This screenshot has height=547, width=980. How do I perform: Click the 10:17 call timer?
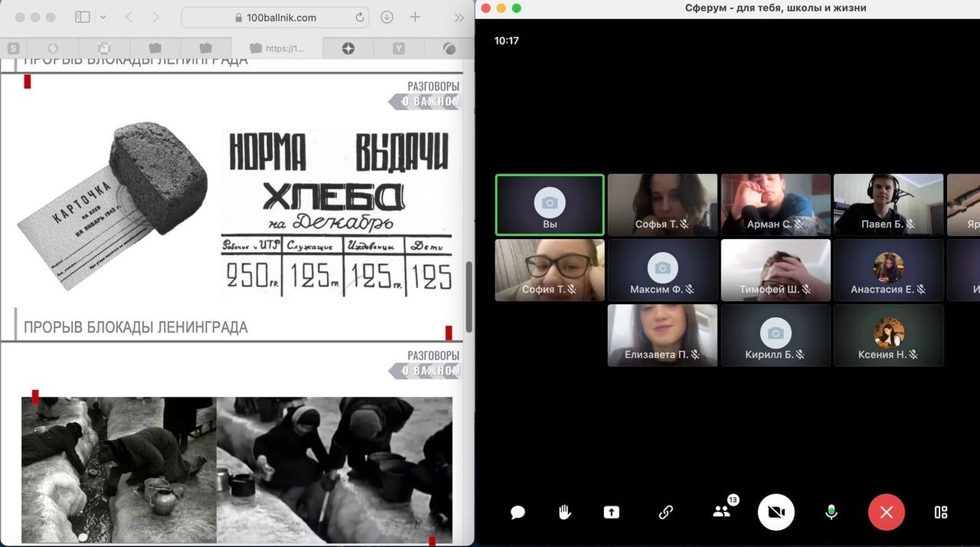pyautogui.click(x=507, y=41)
